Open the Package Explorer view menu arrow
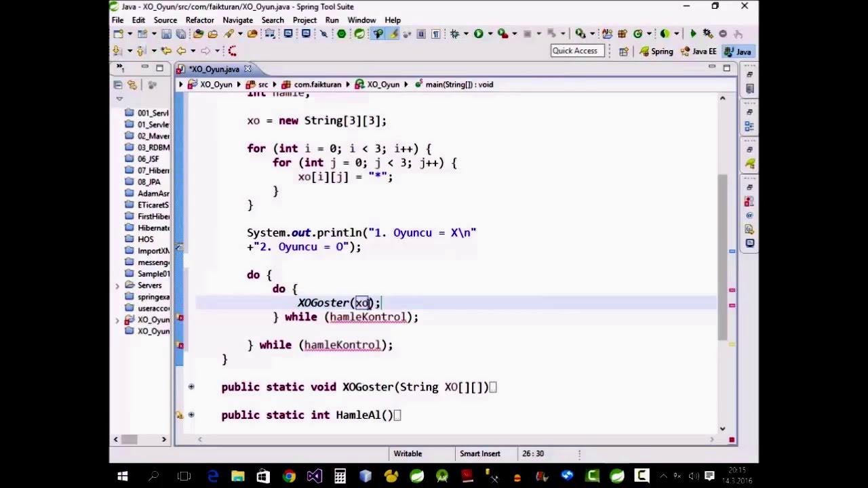Screen dimensions: 868x488 (119, 99)
